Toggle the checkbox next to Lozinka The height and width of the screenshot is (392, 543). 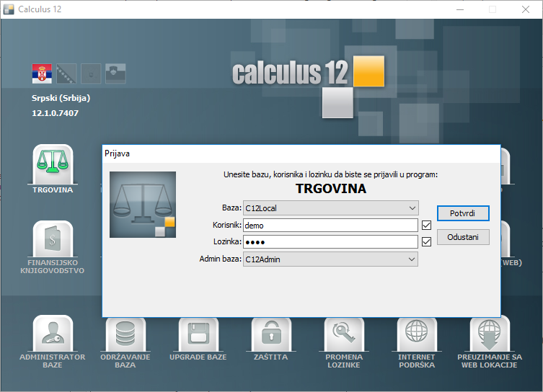pyautogui.click(x=427, y=241)
